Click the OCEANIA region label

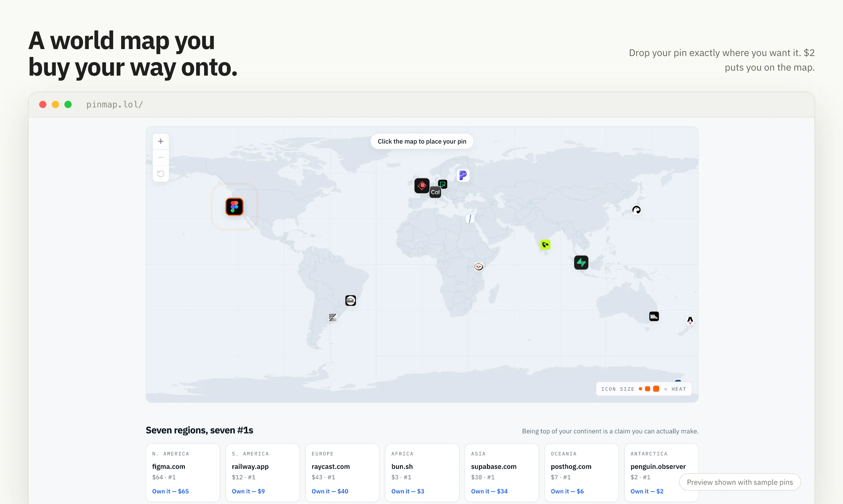point(563,454)
